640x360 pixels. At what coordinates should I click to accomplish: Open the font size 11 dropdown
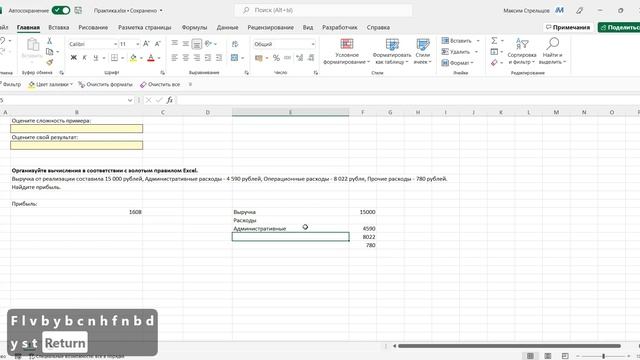tap(138, 44)
